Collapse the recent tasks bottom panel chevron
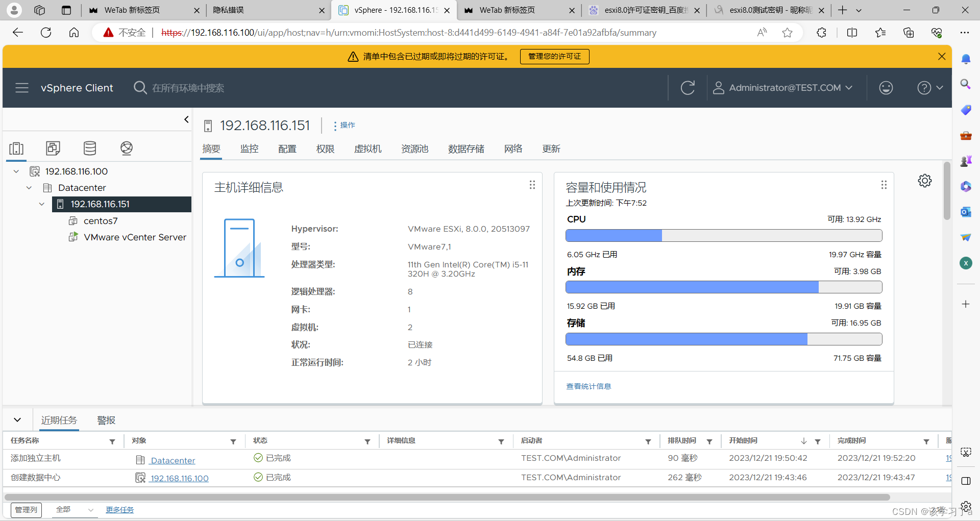This screenshot has width=980, height=521. coord(17,420)
